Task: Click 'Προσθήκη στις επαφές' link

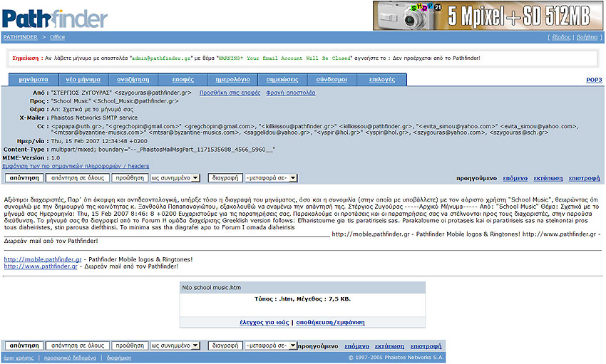Action: click(x=230, y=93)
